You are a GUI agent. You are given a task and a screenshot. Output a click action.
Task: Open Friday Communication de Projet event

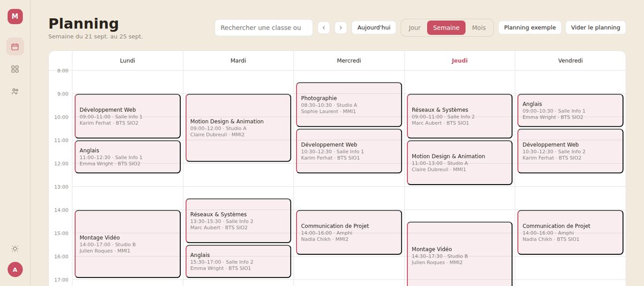570,232
